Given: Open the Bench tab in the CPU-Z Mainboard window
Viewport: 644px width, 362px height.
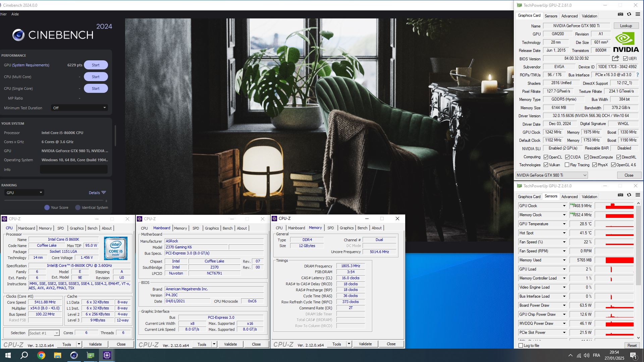Looking at the screenshot, I should coord(227,228).
